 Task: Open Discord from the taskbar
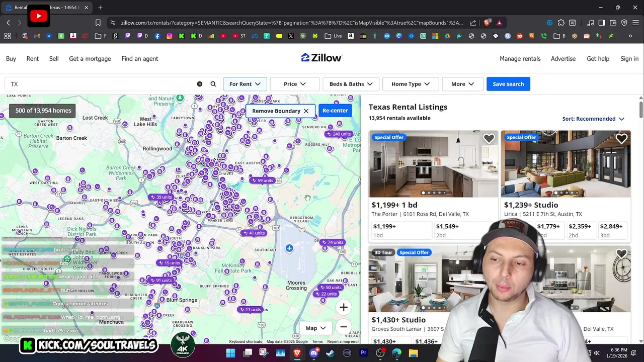tap(313, 353)
